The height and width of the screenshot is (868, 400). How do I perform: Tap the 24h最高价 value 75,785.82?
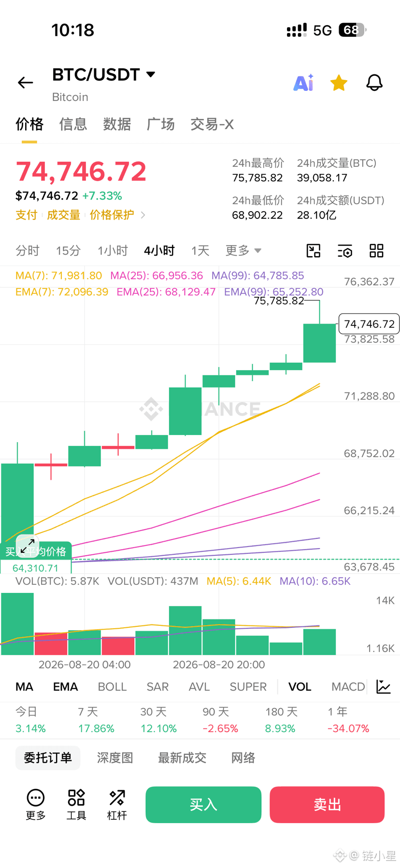pos(257,178)
